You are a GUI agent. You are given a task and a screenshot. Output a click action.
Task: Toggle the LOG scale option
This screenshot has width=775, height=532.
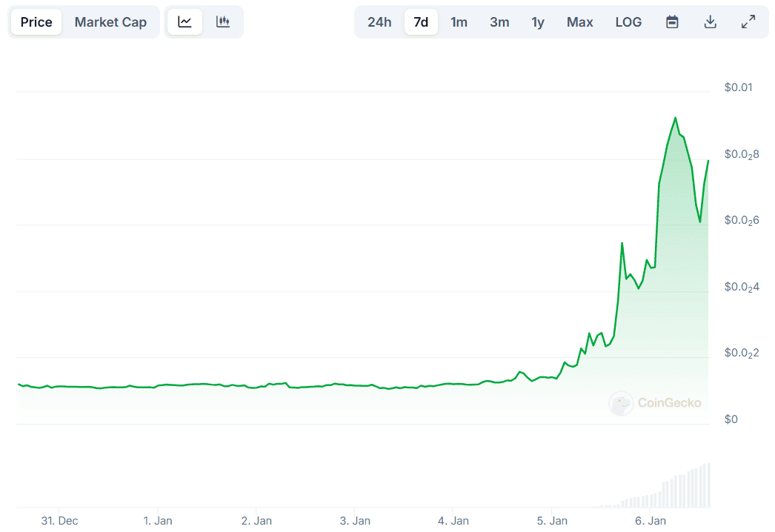pos(629,21)
